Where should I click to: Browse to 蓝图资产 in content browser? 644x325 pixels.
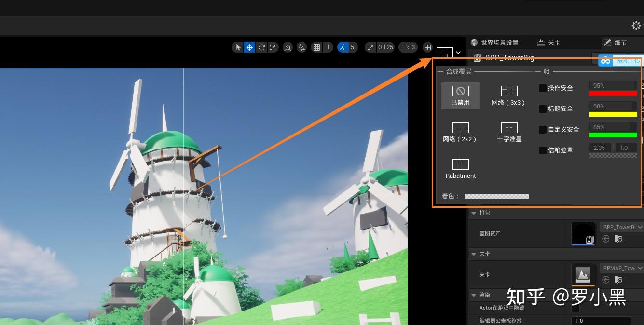click(x=618, y=239)
